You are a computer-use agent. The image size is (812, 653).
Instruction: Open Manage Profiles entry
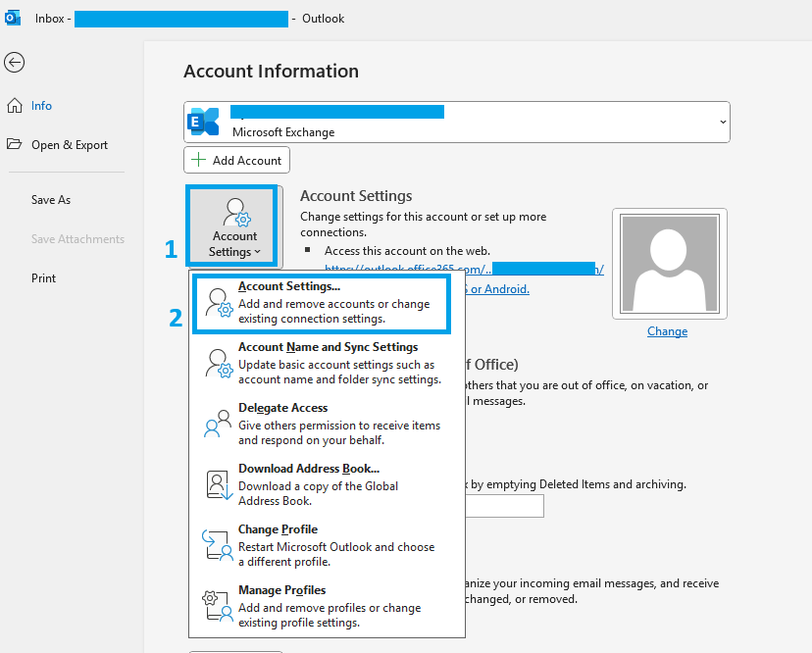tap(327, 606)
